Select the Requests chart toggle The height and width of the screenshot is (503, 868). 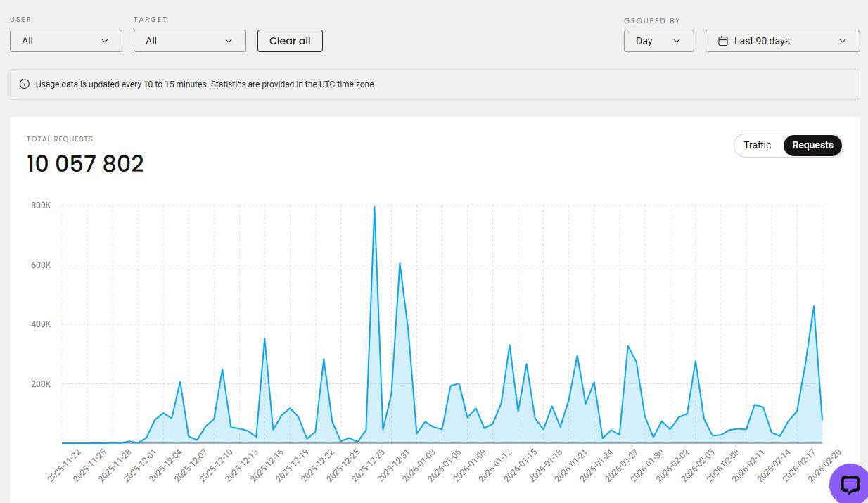pos(812,145)
